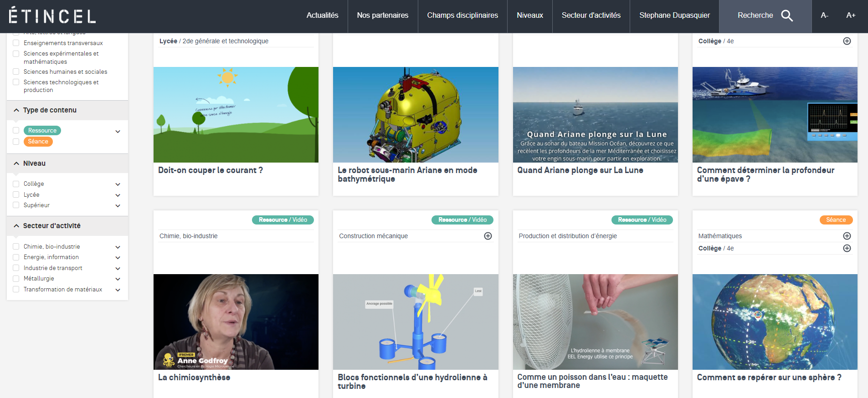Open Comment déterminer la profondeur d'une épave title

[765, 174]
